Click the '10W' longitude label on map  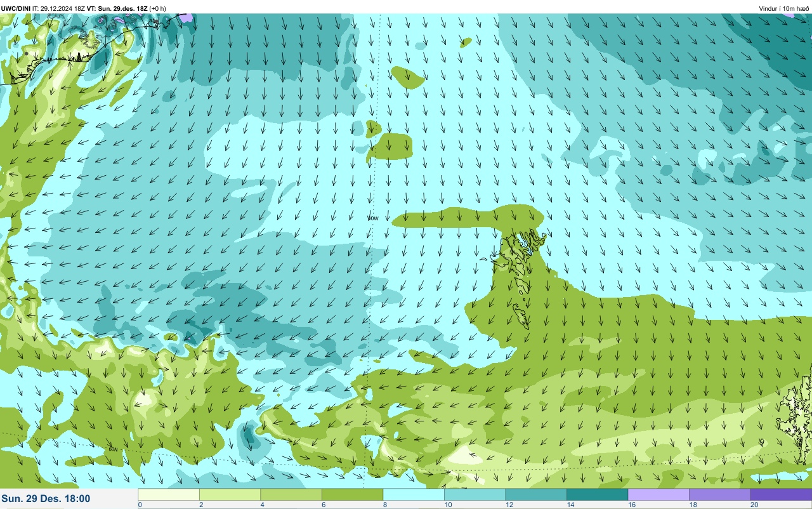(x=373, y=218)
